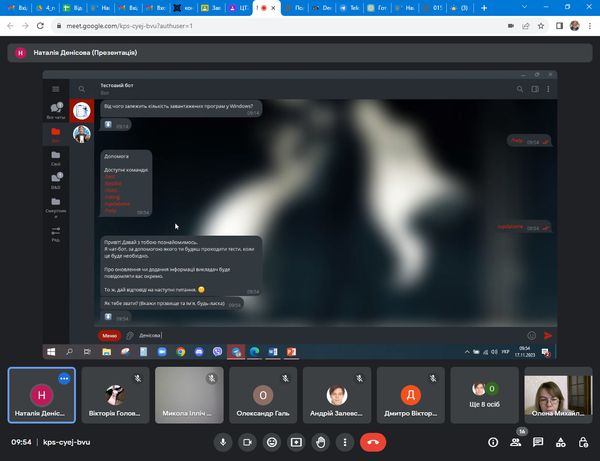Open a new browser tab with plus button
The image size is (600, 461).
[x=482, y=7]
